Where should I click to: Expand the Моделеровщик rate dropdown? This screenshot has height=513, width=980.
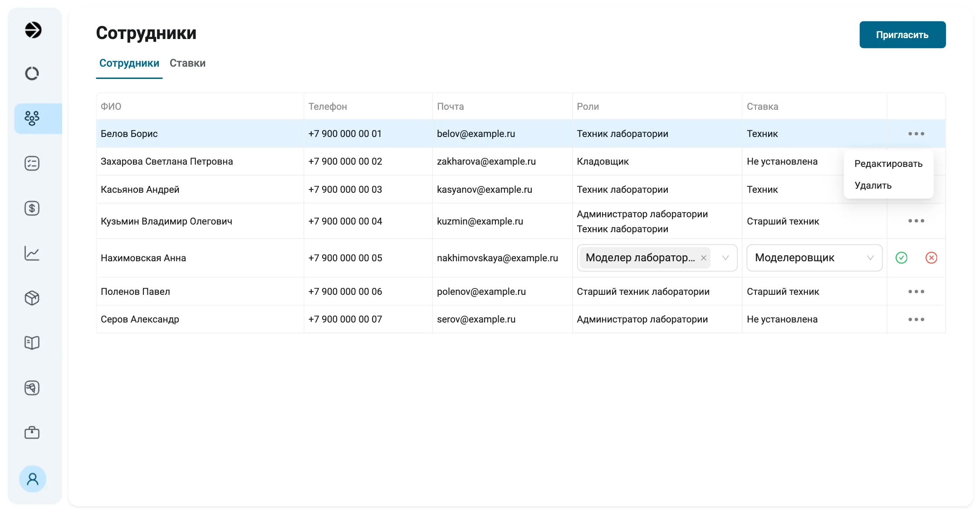pos(870,258)
